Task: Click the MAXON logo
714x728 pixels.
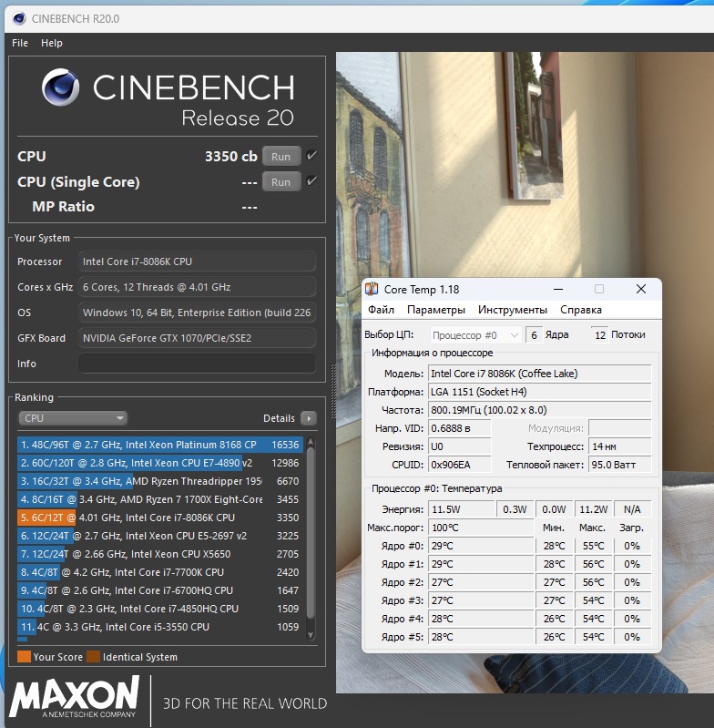Action: (x=75, y=696)
